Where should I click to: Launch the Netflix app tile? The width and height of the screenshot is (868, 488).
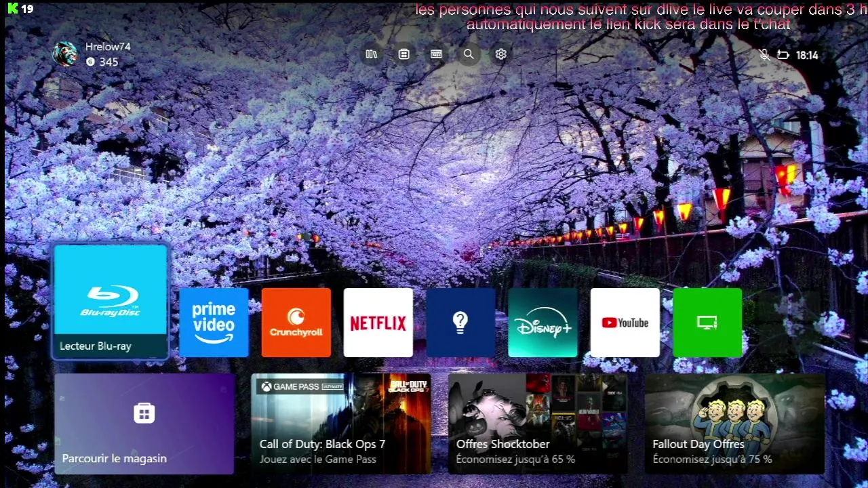point(378,323)
